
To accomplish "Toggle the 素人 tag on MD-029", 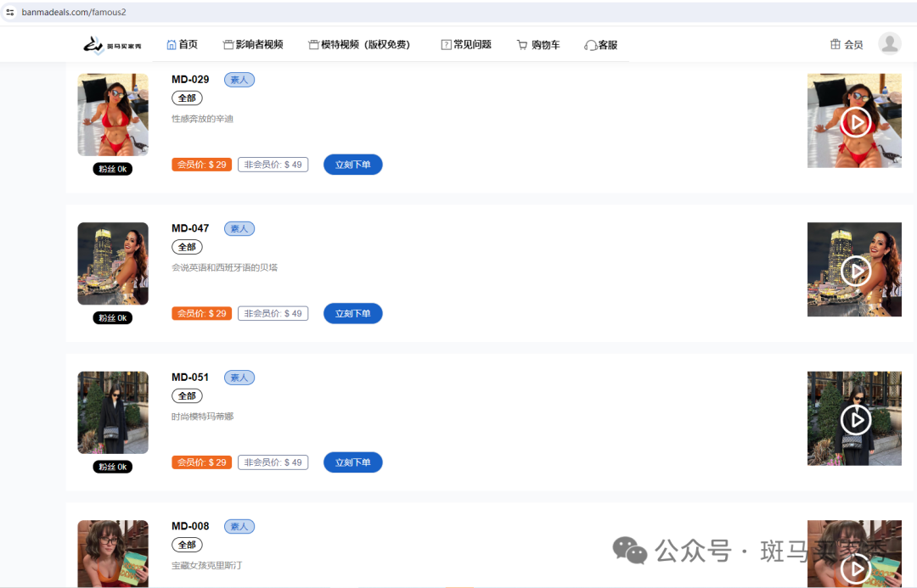I will point(239,79).
